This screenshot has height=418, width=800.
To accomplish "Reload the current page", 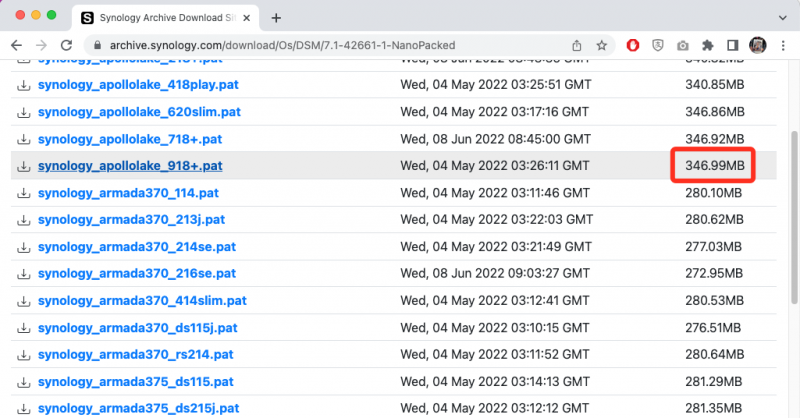I will click(x=67, y=45).
